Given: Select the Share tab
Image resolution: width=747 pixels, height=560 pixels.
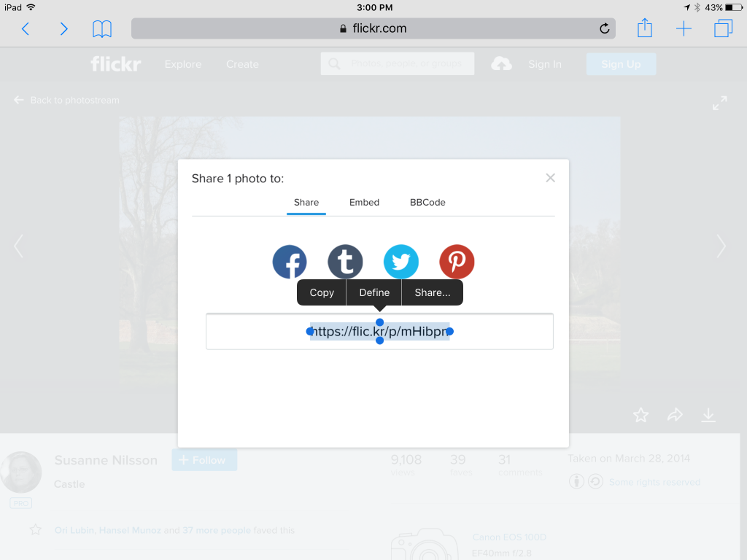Looking at the screenshot, I should [x=306, y=203].
